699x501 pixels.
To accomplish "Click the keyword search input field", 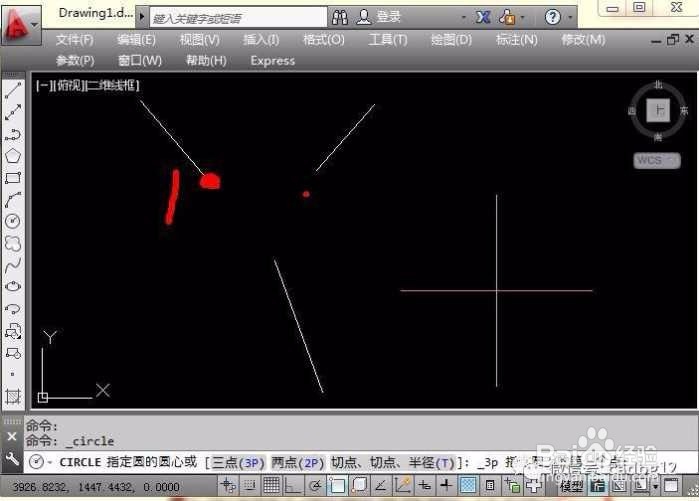I will pos(238,18).
